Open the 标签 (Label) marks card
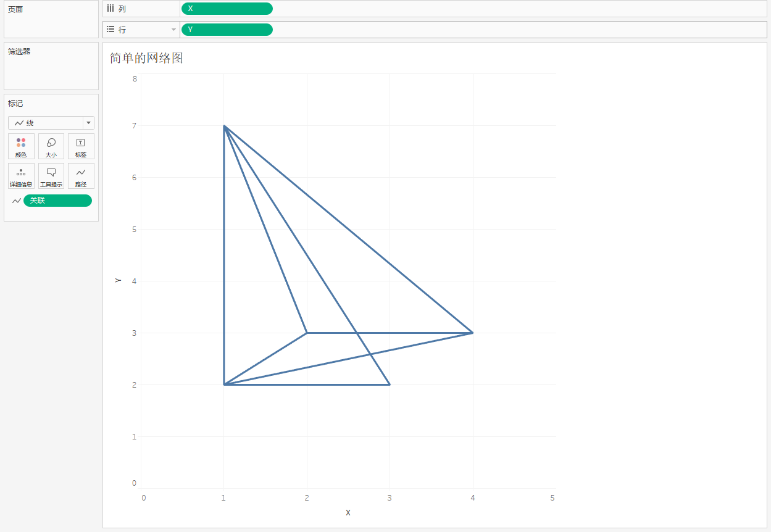The image size is (771, 532). (81, 146)
